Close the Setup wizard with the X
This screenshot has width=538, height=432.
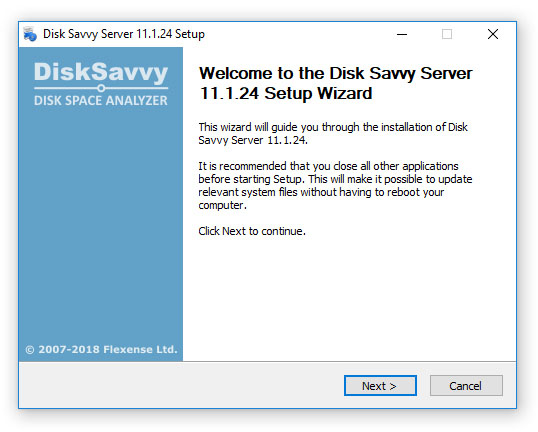point(493,34)
